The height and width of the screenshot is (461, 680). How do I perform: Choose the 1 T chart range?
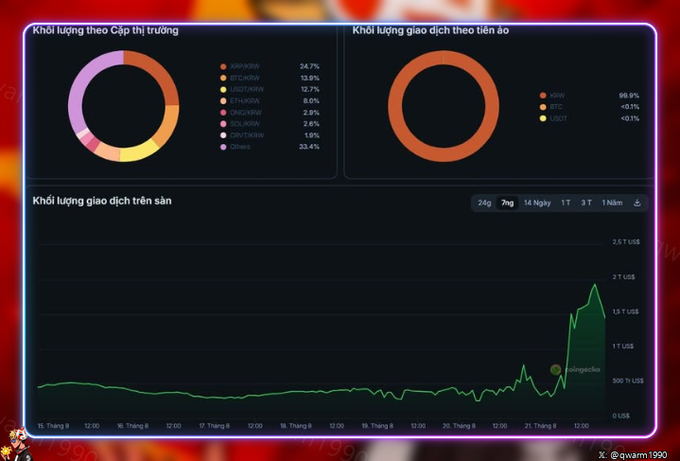click(566, 203)
